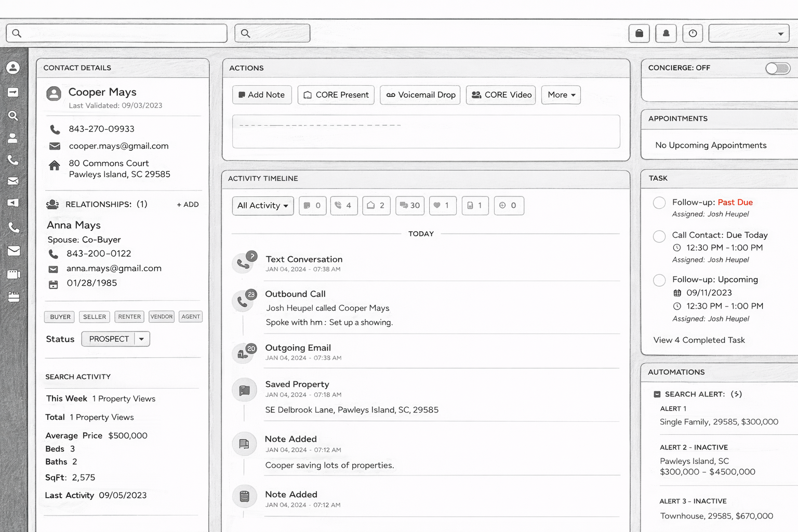Toggle the RENTER tag
798x532 pixels.
coord(129,317)
